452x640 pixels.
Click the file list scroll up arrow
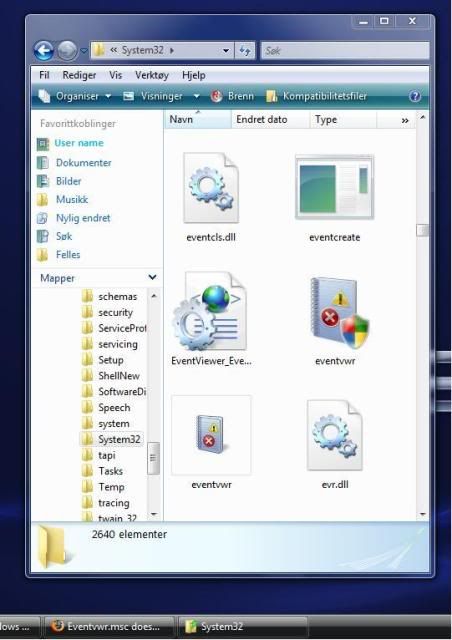pos(423,118)
